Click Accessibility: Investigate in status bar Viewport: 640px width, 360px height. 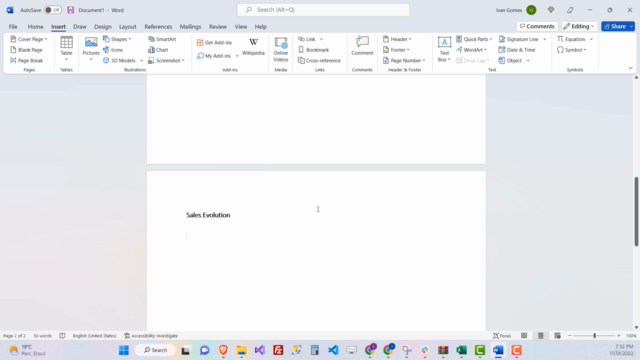pyautogui.click(x=151, y=336)
